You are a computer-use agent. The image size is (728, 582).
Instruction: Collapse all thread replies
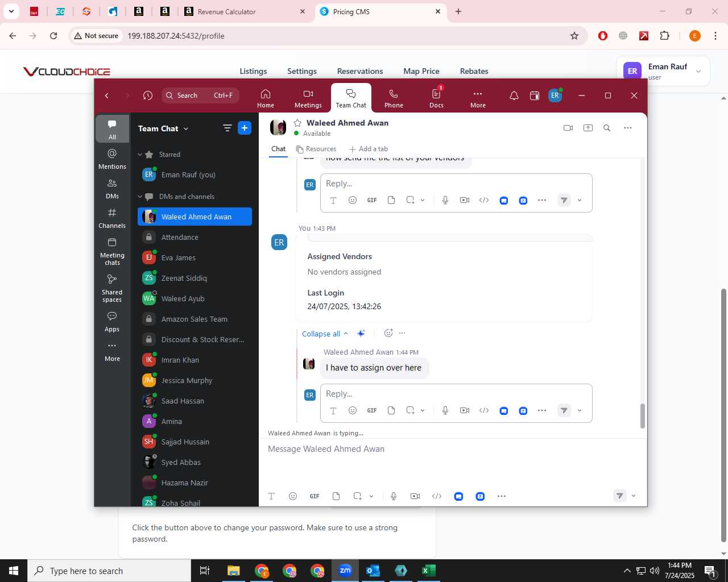tap(325, 334)
